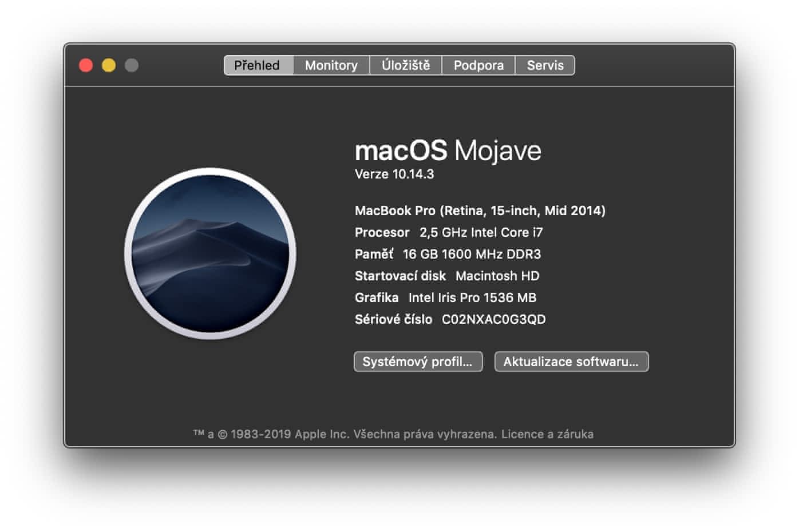Click the macOS Mojave title
Image resolution: width=799 pixels, height=532 pixels.
[x=448, y=150]
